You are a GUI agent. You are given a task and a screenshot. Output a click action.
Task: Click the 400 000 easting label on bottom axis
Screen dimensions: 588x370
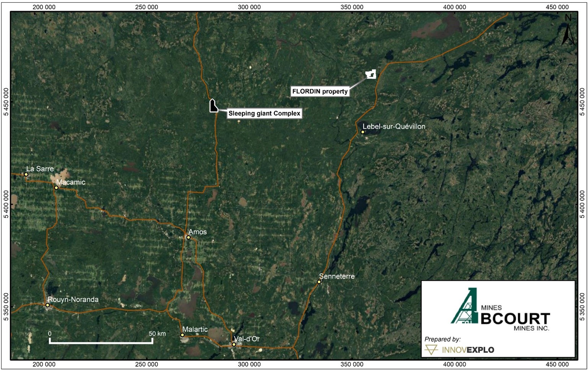(x=455, y=364)
